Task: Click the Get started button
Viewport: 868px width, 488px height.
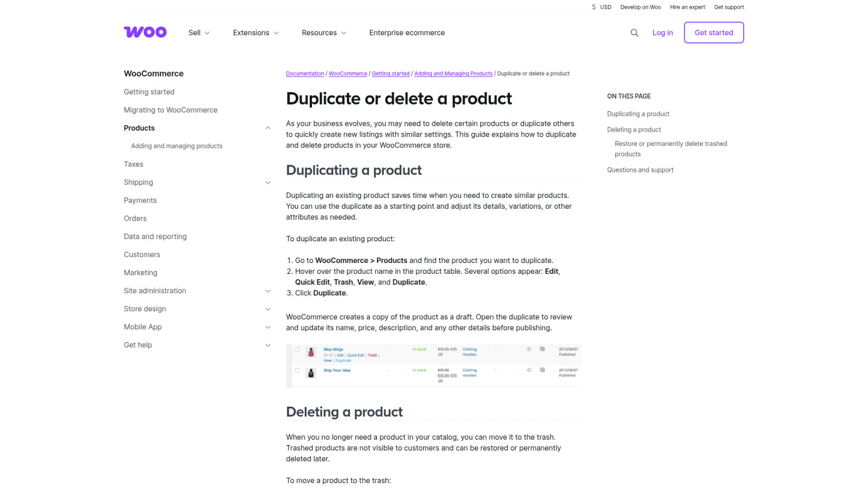Action: pyautogui.click(x=714, y=33)
